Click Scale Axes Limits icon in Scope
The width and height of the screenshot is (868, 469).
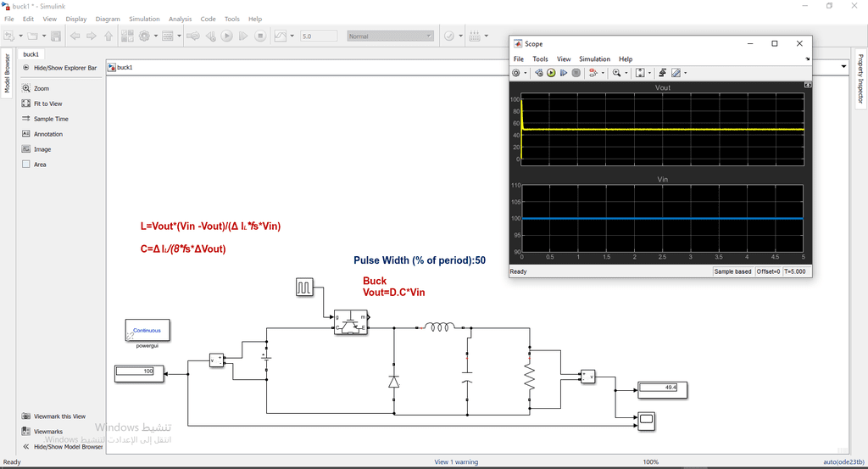(x=640, y=73)
